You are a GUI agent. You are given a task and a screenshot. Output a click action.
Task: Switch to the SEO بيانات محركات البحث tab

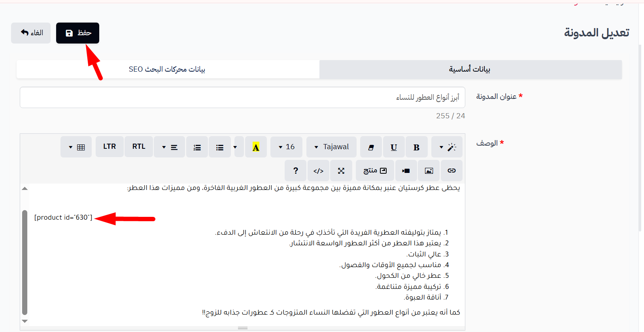tap(168, 69)
